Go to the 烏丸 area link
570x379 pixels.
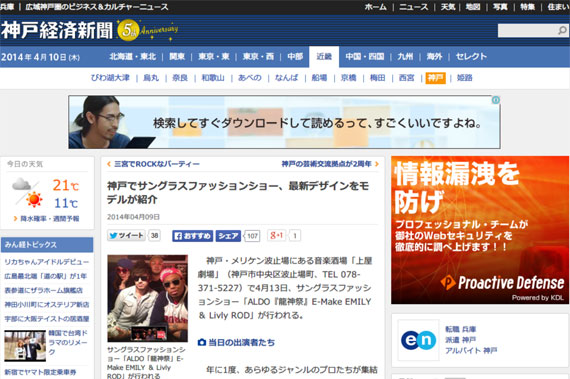151,78
